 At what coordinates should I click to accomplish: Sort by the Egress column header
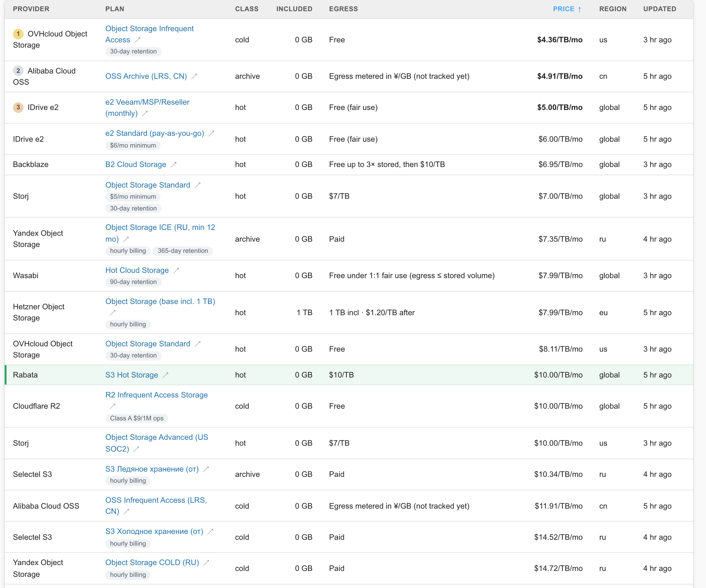[343, 9]
